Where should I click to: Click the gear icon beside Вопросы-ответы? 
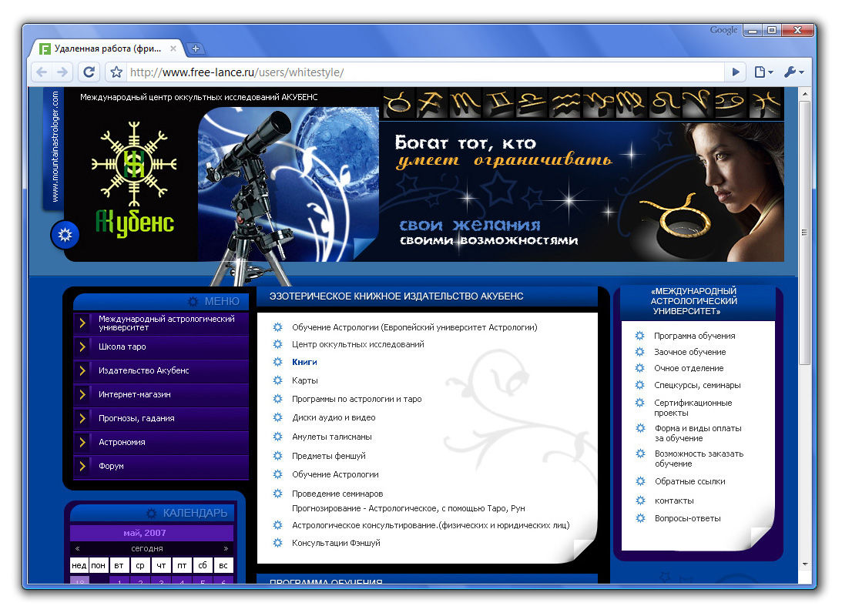point(640,518)
